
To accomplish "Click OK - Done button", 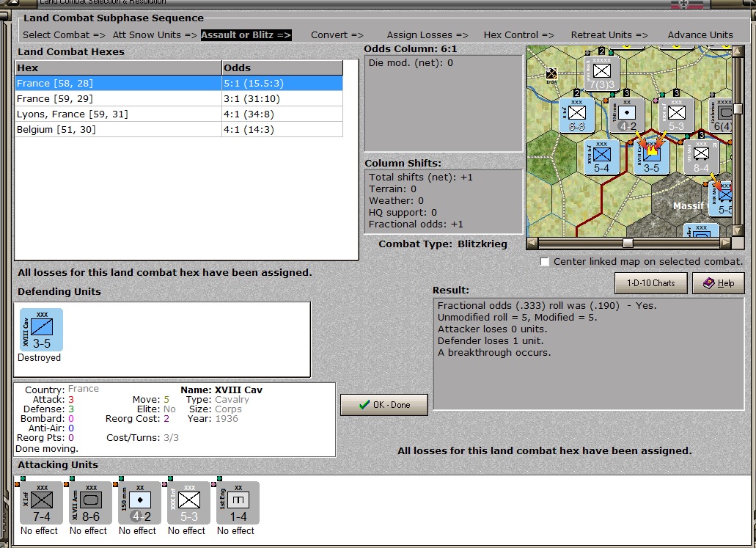I will click(384, 405).
